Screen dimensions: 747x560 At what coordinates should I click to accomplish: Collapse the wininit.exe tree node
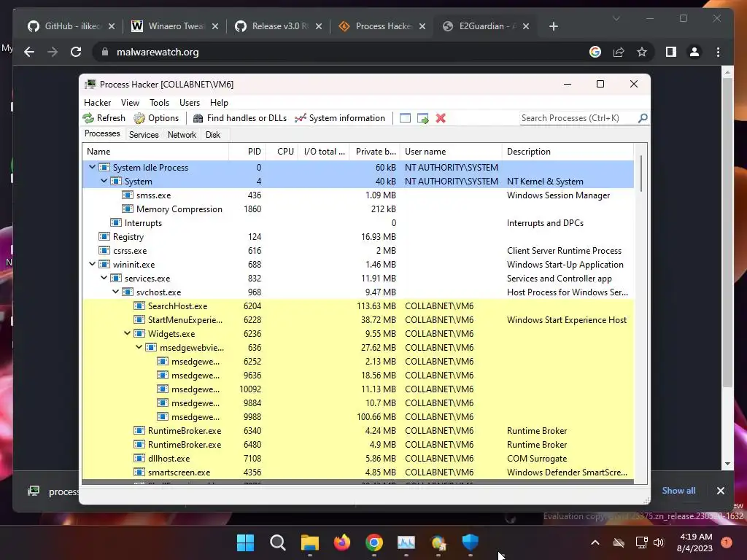point(93,264)
